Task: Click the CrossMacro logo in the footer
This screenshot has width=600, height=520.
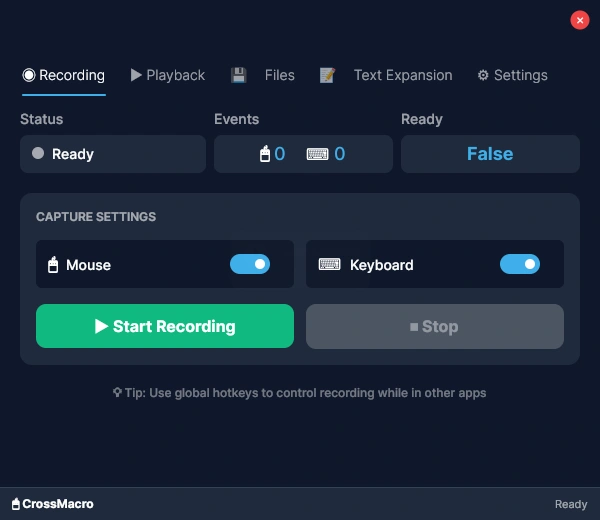Action: pos(52,504)
